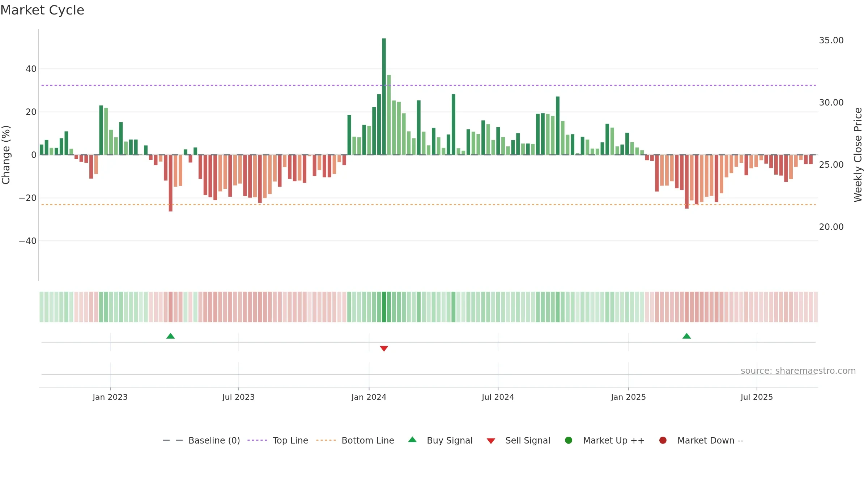The width and height of the screenshot is (868, 488).
Task: Click the Market Cycle chart title
Action: click(x=42, y=10)
